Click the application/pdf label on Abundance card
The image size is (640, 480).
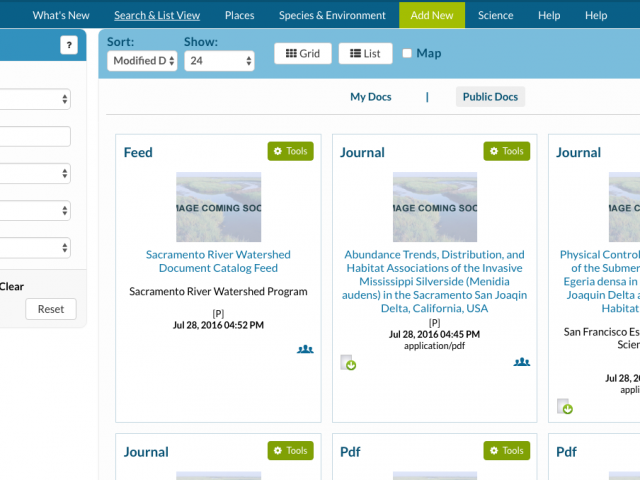(434, 346)
